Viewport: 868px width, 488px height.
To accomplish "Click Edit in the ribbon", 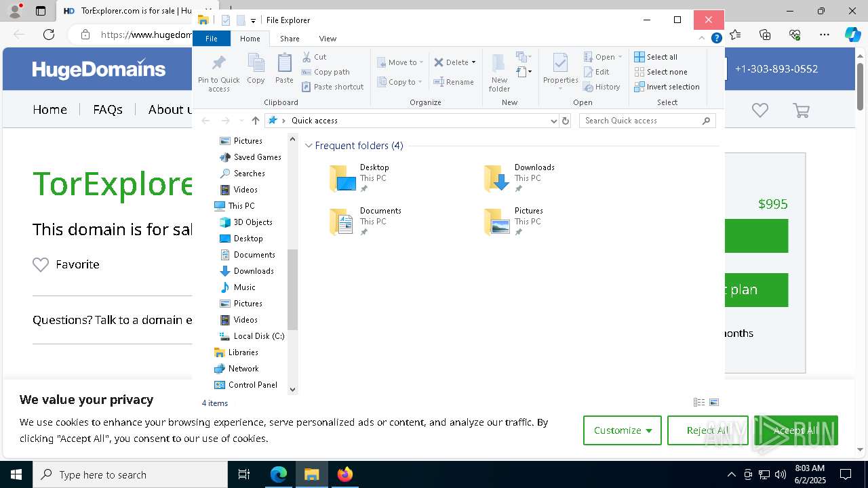I will (596, 72).
